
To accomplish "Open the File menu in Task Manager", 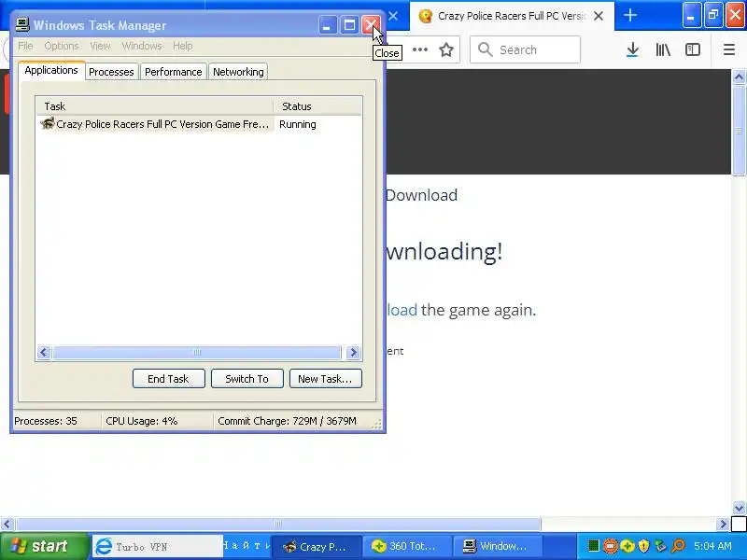I will (25, 46).
